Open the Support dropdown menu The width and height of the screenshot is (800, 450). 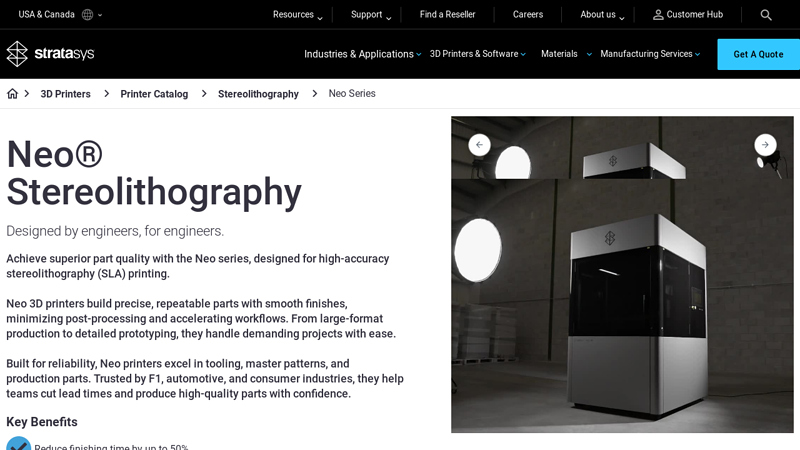pyautogui.click(x=371, y=15)
